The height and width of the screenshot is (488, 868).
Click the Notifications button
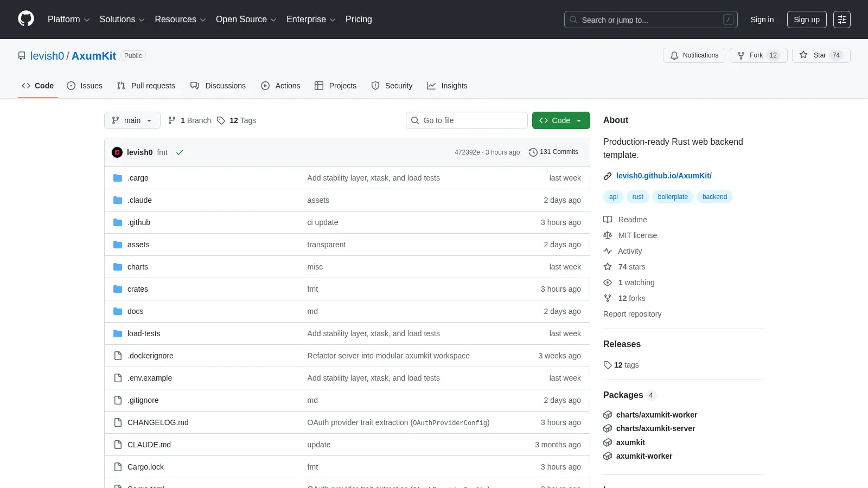click(694, 55)
